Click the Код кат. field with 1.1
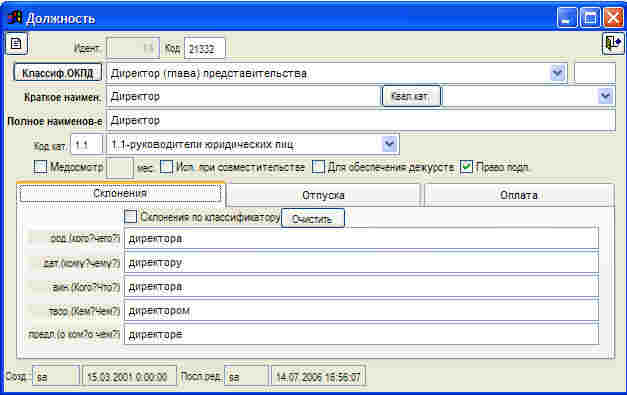Screen dimensions: 627x395 tap(87, 144)
